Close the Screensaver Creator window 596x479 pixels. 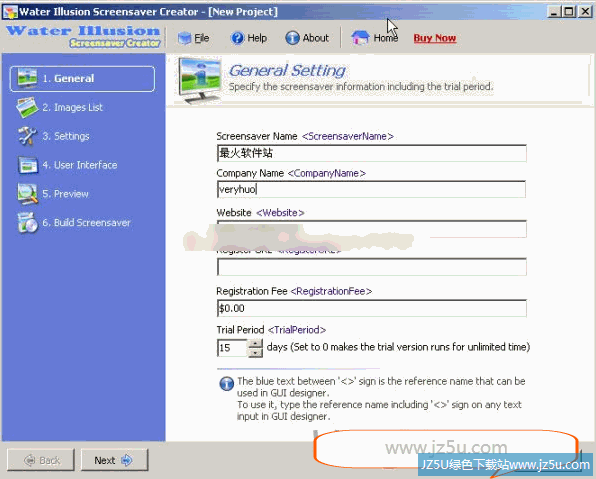click(x=585, y=12)
